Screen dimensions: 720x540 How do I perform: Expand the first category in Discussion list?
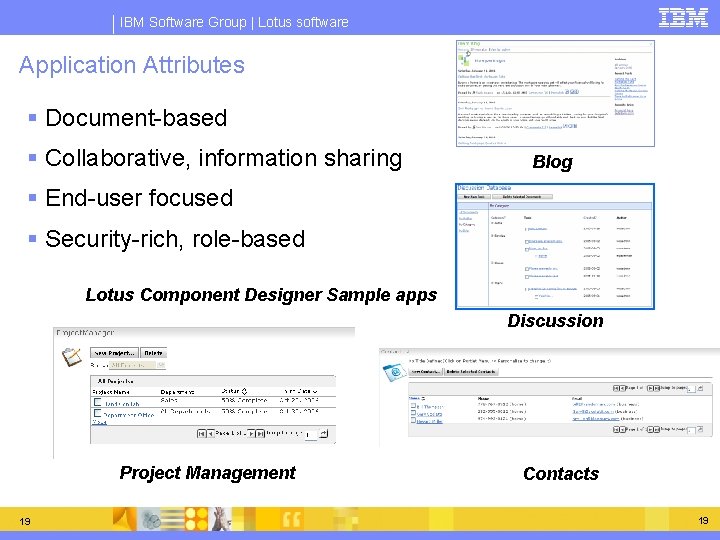tap(492, 223)
